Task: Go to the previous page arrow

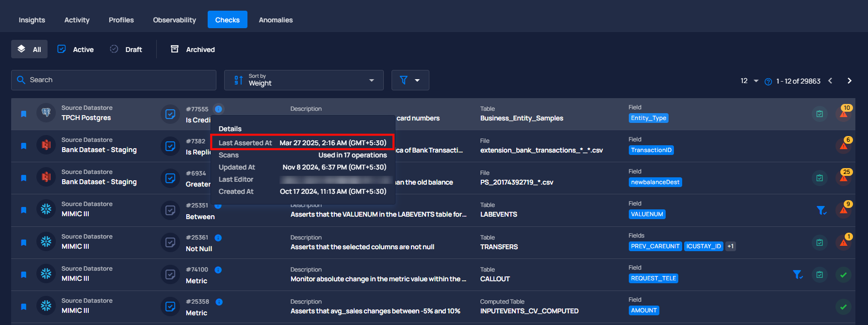Action: tap(830, 81)
